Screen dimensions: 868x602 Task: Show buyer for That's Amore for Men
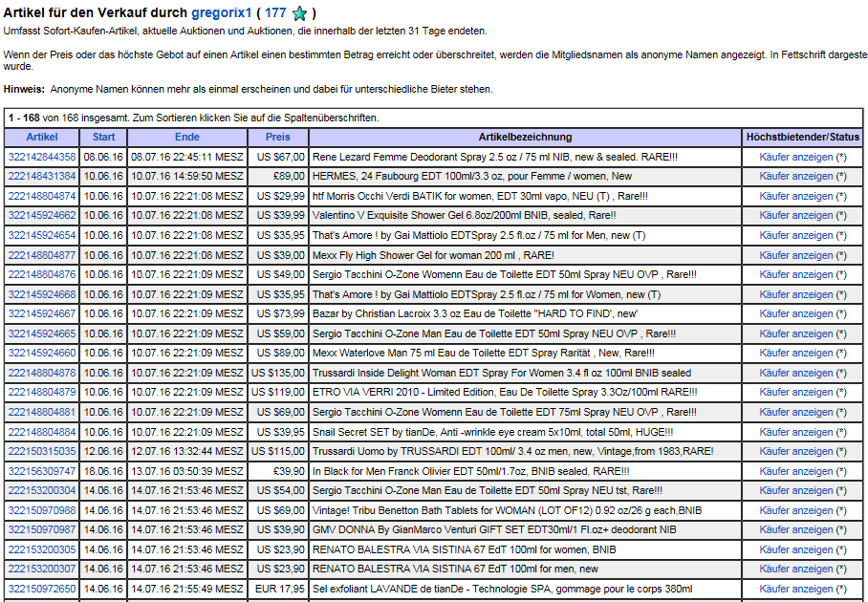796,236
